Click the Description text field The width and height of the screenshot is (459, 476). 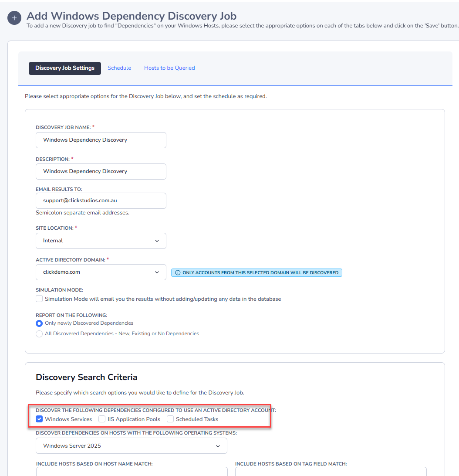click(x=101, y=171)
